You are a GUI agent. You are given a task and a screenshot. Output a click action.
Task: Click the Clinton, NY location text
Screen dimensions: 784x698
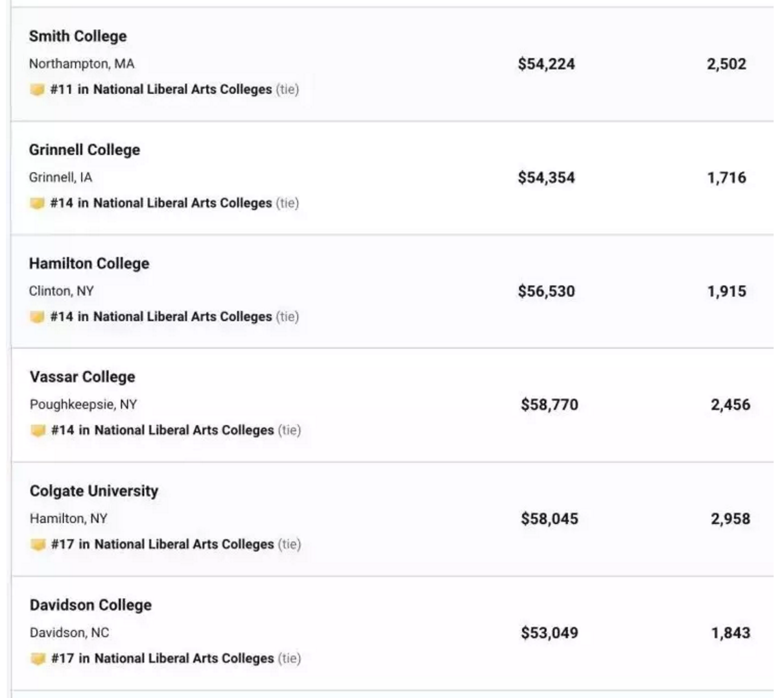(62, 291)
